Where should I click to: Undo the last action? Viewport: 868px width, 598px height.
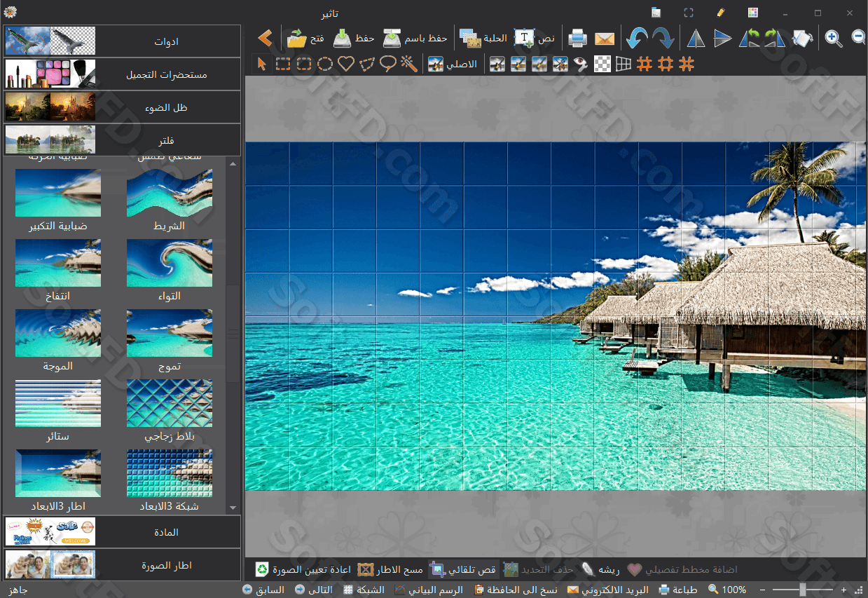pos(637,38)
